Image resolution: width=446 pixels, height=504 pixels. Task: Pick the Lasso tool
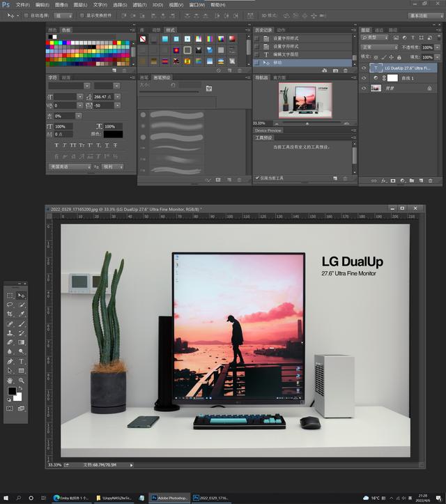10,305
